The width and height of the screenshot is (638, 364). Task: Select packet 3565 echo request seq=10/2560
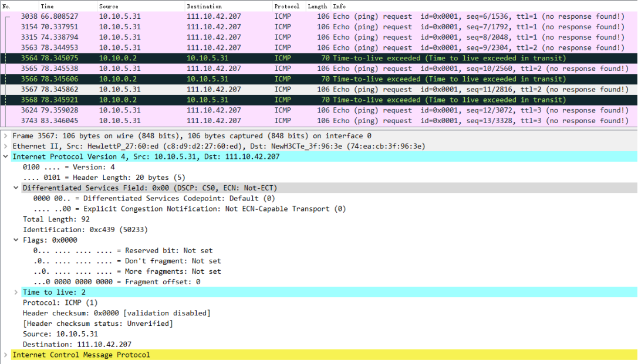point(319,68)
